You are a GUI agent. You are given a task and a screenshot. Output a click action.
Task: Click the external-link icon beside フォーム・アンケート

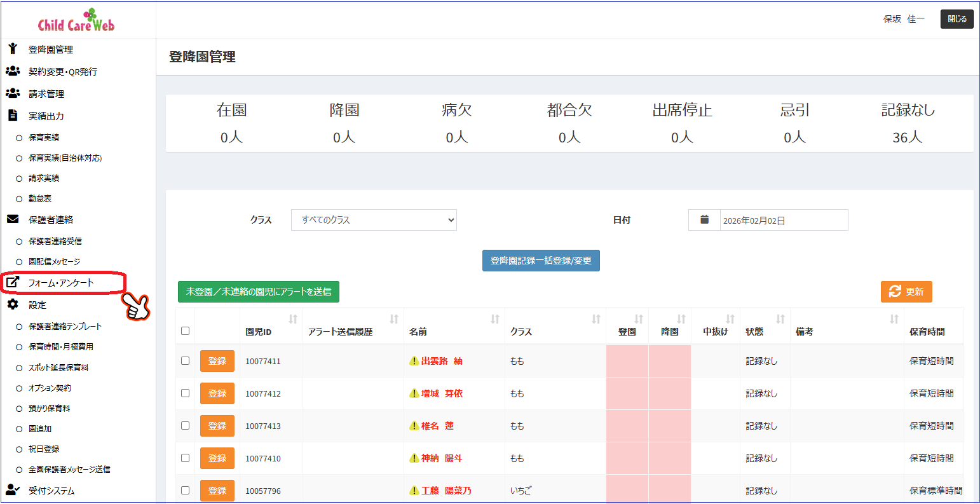[13, 282]
